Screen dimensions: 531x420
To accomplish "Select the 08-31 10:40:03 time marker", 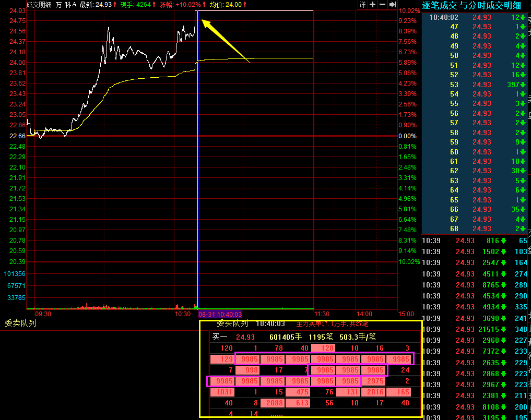I will [220, 314].
